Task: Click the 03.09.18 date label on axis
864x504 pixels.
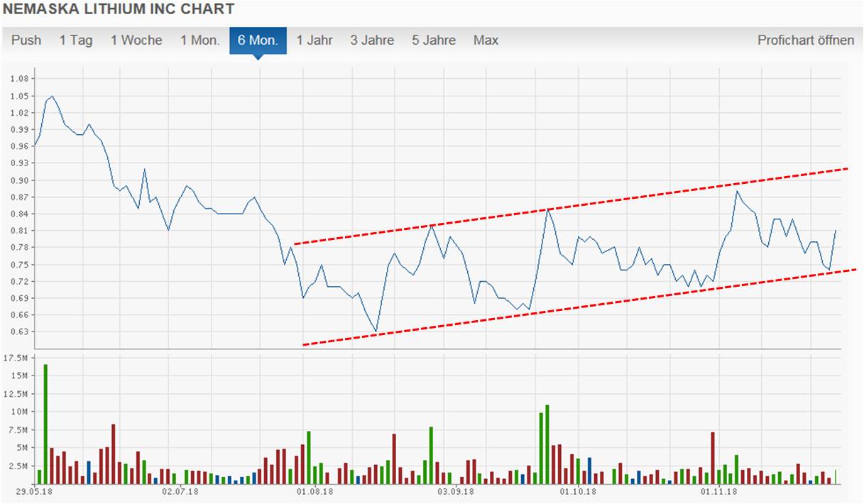Action: pyautogui.click(x=456, y=491)
